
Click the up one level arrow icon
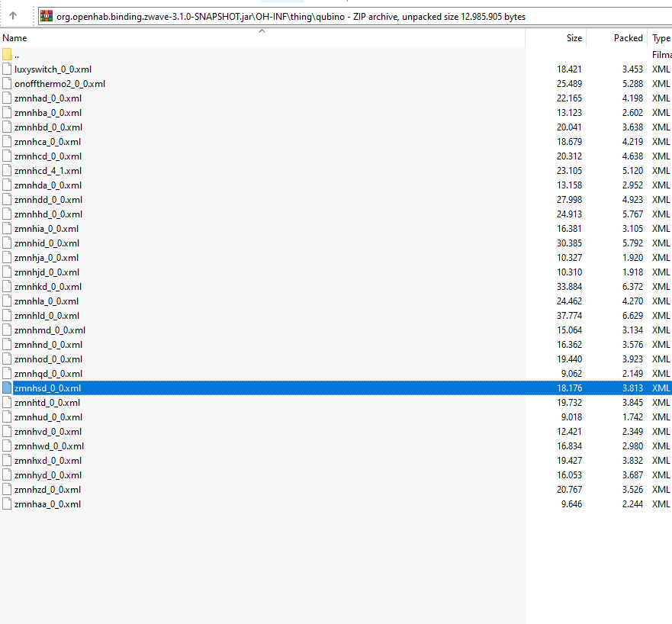point(13,16)
